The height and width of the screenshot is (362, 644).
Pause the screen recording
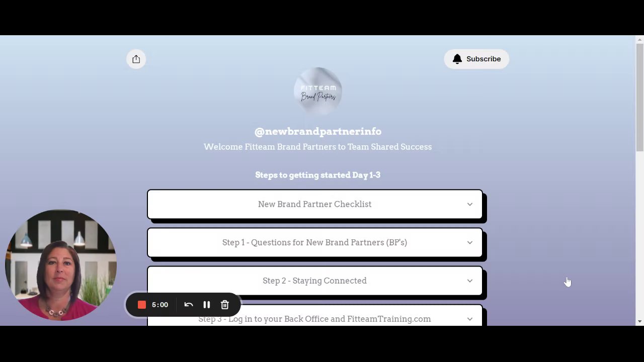tap(206, 305)
